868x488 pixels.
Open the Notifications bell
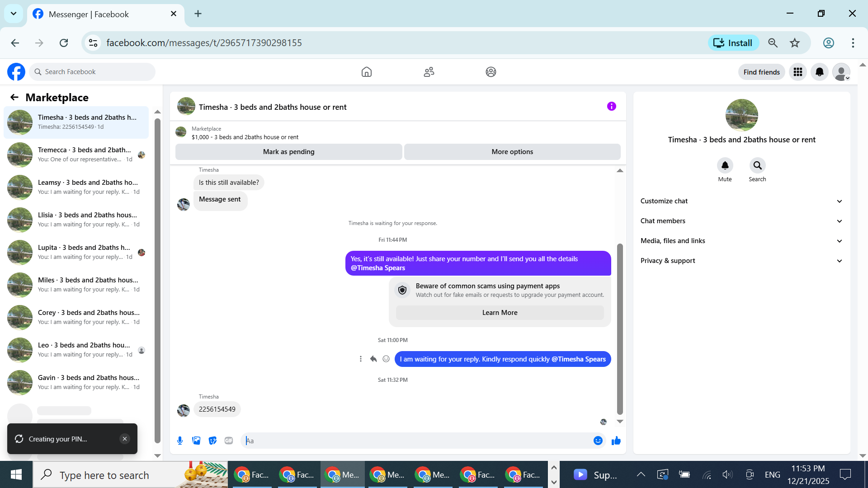click(x=820, y=72)
